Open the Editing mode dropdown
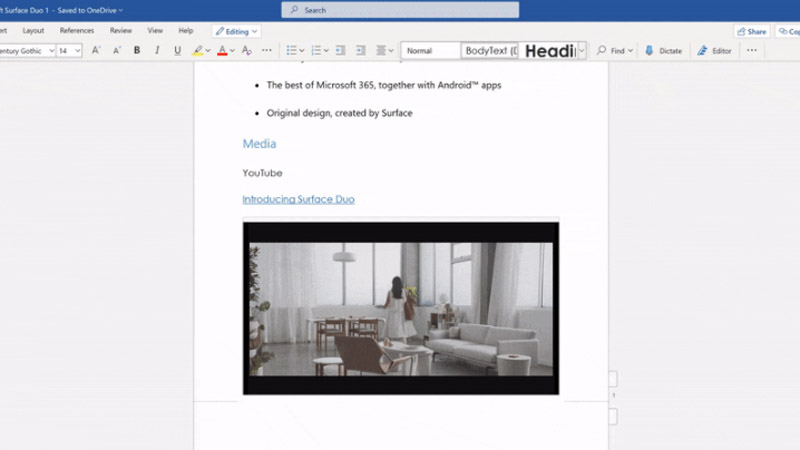Image resolution: width=800 pixels, height=450 pixels. (x=236, y=31)
